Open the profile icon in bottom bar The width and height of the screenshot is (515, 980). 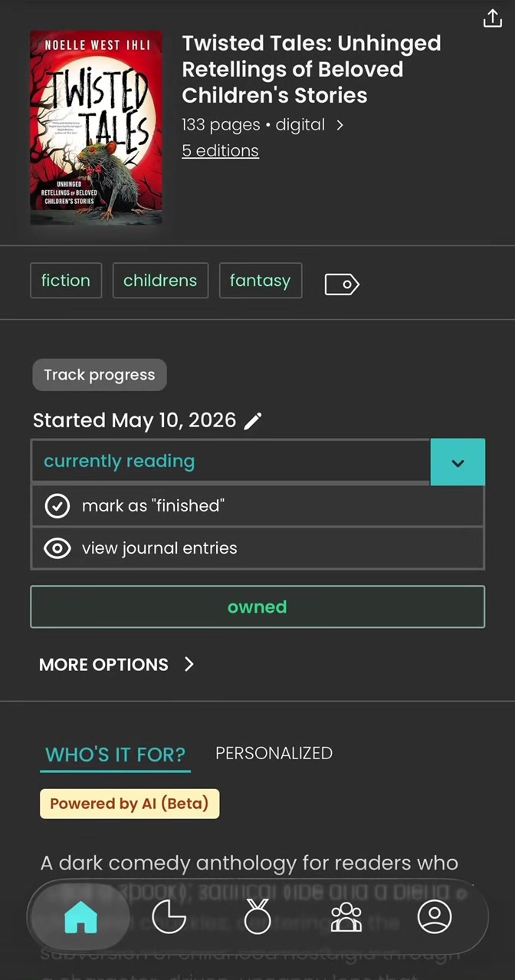[x=435, y=917]
